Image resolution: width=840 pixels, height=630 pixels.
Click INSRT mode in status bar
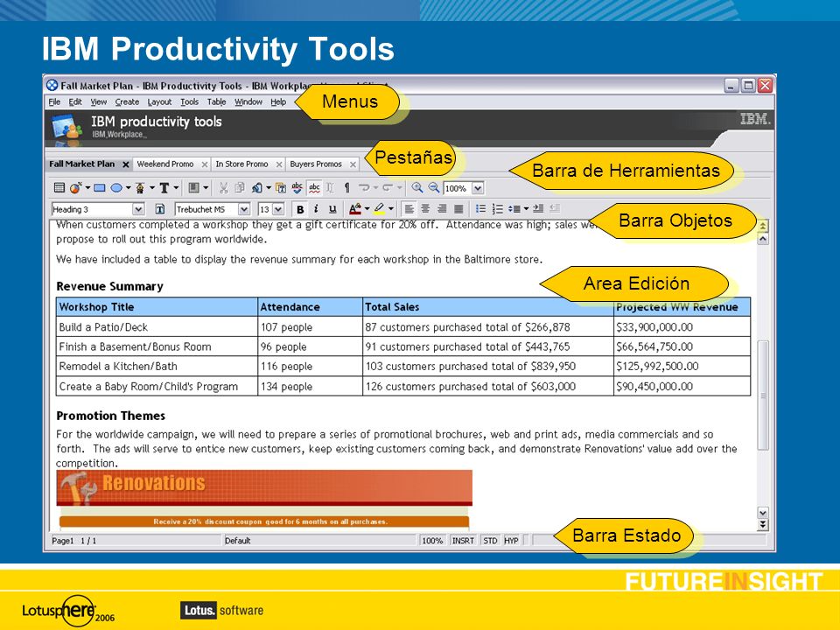click(x=463, y=541)
